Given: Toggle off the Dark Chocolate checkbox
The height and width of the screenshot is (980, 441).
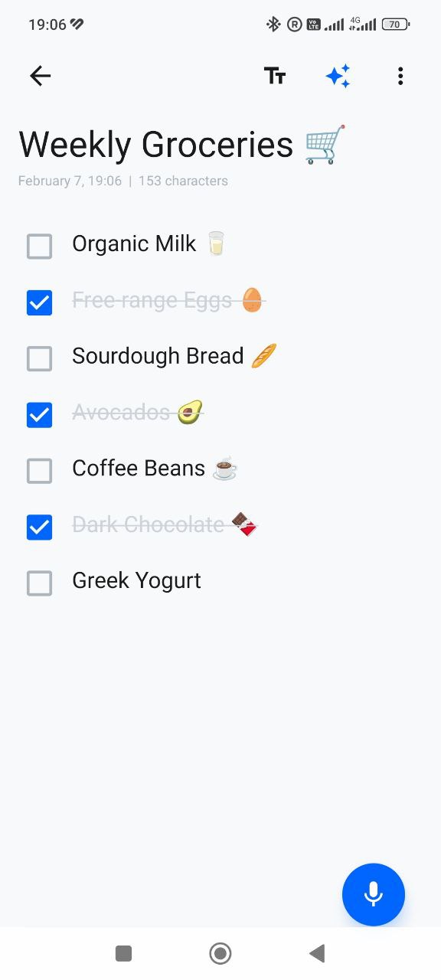Looking at the screenshot, I should click(39, 527).
